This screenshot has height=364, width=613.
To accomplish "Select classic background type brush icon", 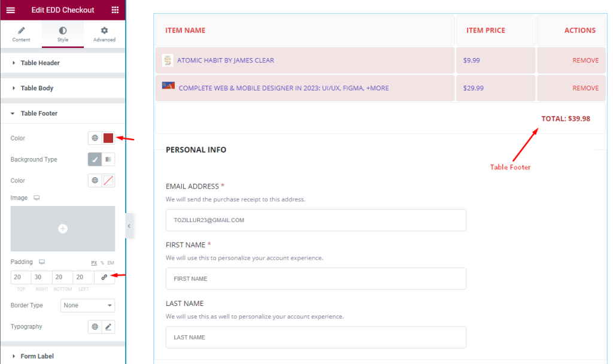I will (95, 159).
